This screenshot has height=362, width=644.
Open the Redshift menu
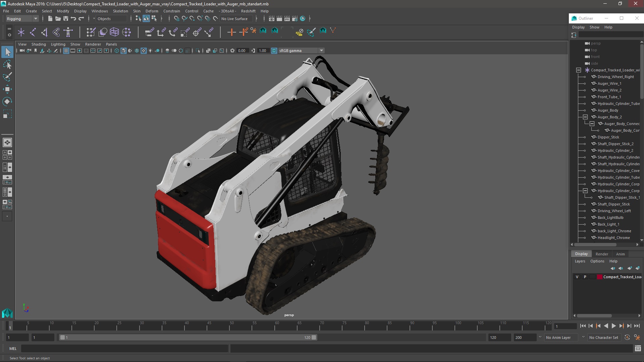(248, 11)
